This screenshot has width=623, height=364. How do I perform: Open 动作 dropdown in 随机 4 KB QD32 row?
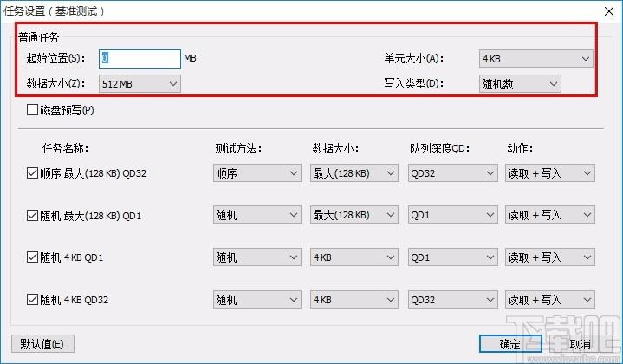pyautogui.click(x=550, y=300)
